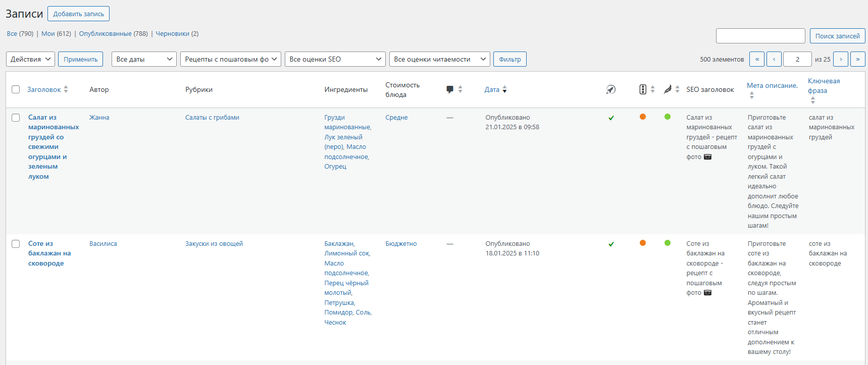Click Добавить запись button
Image resolution: width=868 pixels, height=365 pixels.
(x=78, y=14)
